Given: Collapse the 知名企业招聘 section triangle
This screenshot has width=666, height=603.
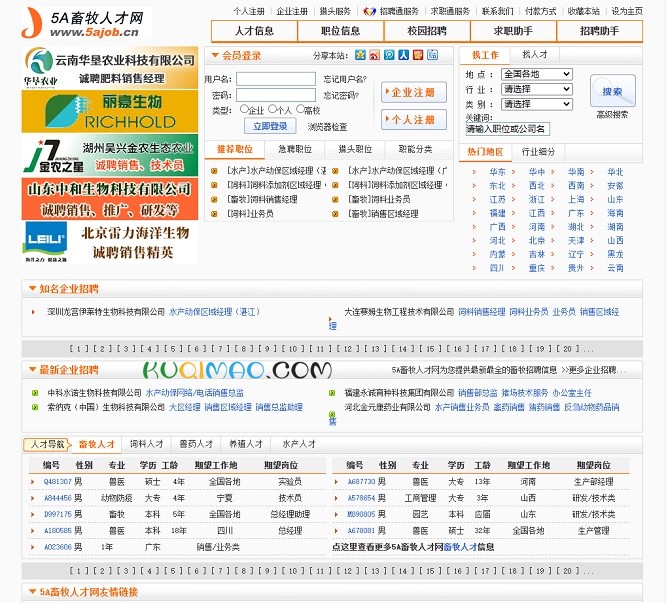Looking at the screenshot, I should click(32, 289).
